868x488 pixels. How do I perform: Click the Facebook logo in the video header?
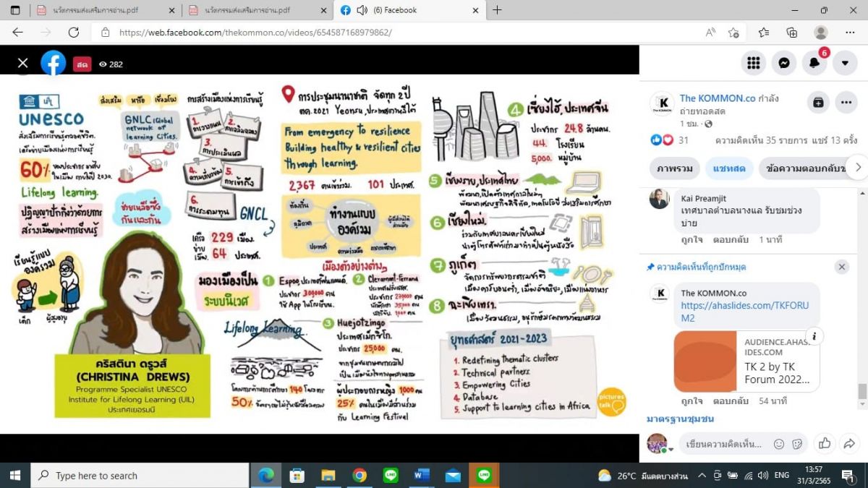click(53, 64)
